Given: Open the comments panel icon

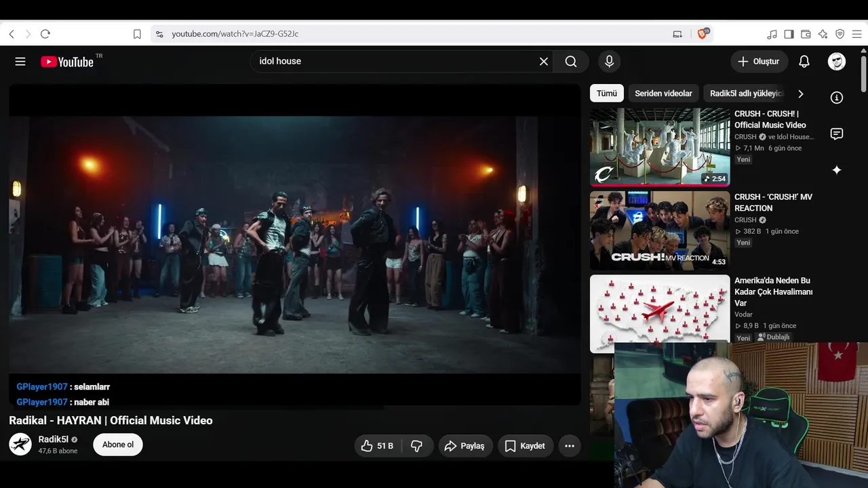Looking at the screenshot, I should [837, 134].
